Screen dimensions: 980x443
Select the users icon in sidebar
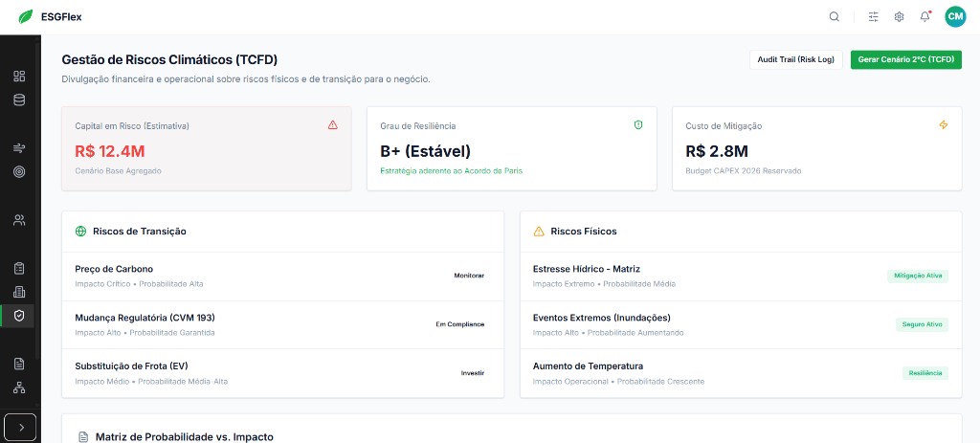[19, 220]
